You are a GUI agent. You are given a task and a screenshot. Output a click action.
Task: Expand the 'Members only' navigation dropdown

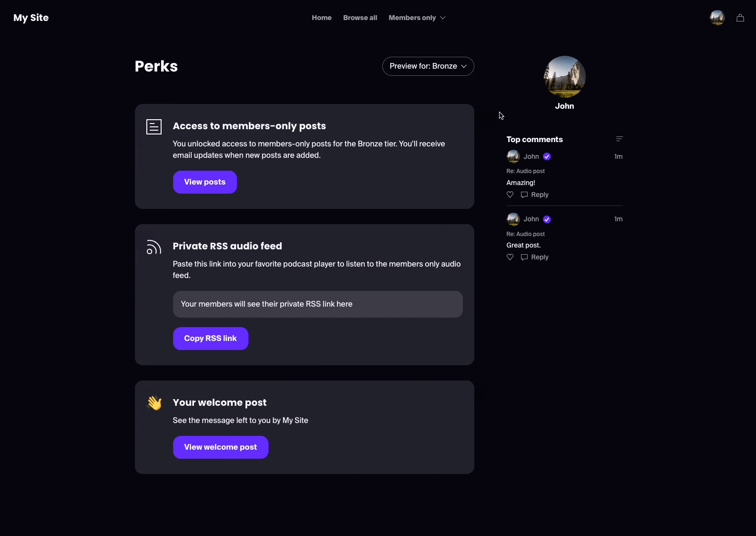[x=416, y=18]
